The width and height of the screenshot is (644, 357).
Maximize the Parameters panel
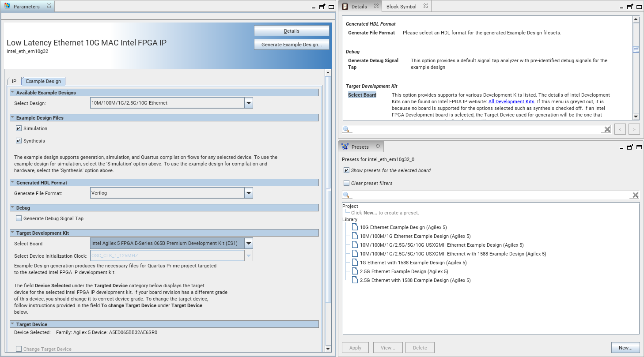click(331, 7)
